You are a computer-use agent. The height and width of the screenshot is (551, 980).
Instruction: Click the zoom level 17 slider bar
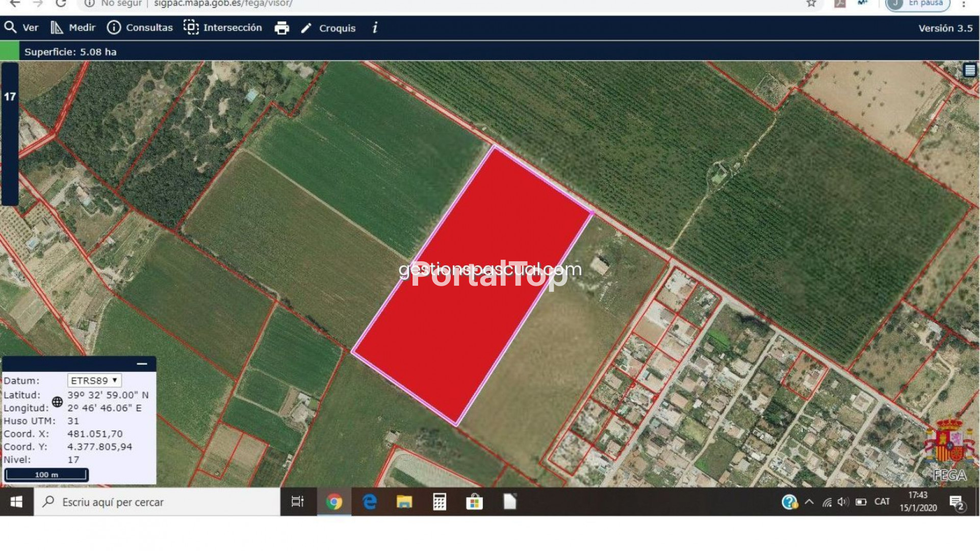coord(10,134)
